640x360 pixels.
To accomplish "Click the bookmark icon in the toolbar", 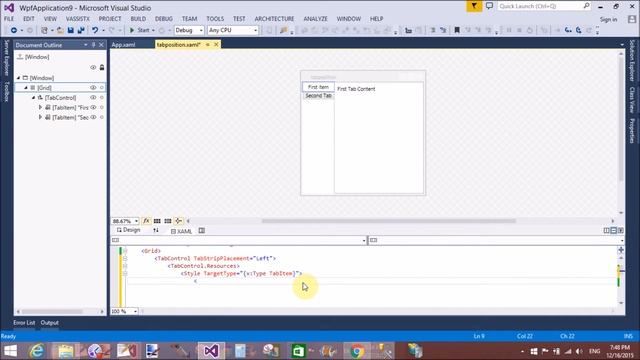I will point(457,30).
